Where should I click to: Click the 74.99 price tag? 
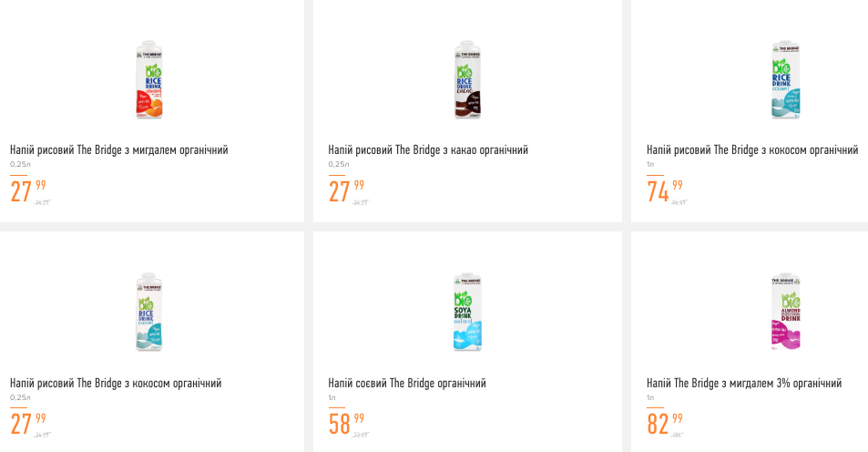[664, 191]
